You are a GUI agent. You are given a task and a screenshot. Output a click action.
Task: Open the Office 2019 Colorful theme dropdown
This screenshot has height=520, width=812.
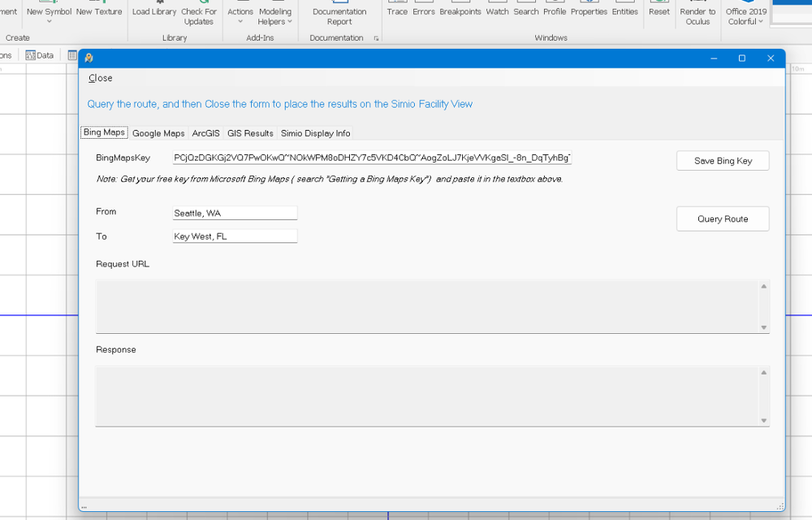[x=746, y=16]
